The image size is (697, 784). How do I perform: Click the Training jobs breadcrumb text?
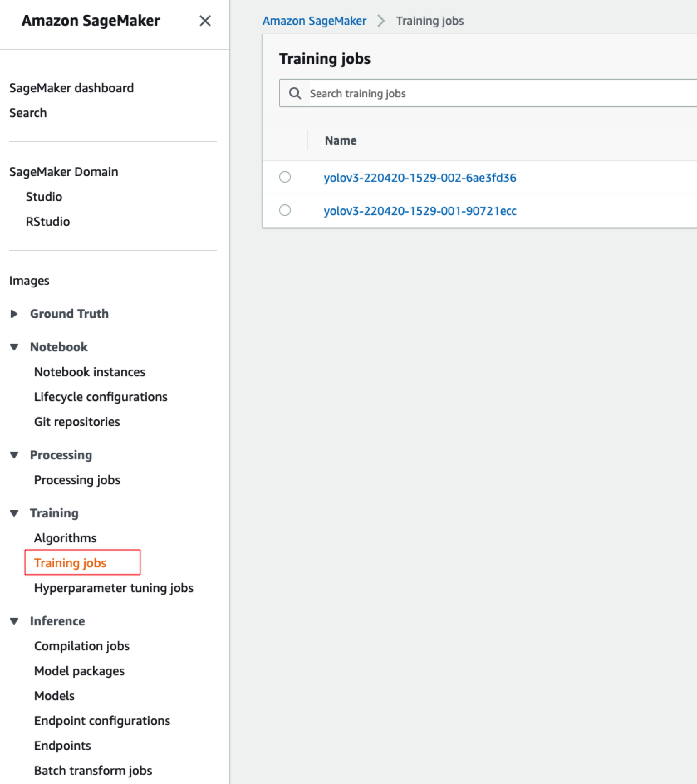430,21
